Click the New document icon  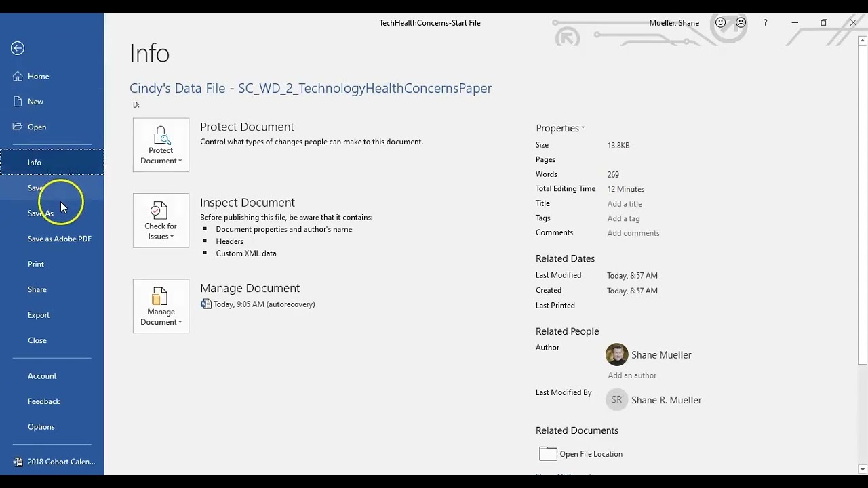pos(18,101)
